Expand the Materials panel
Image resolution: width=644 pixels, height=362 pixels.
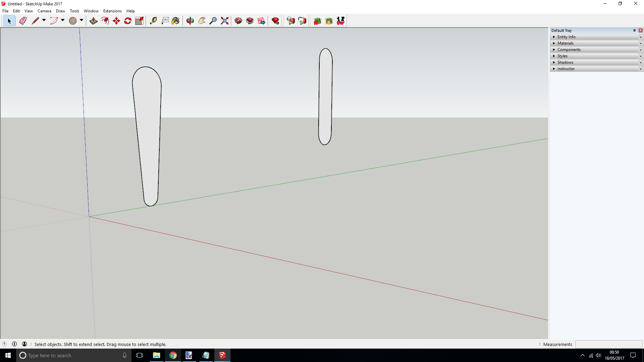[x=565, y=43]
